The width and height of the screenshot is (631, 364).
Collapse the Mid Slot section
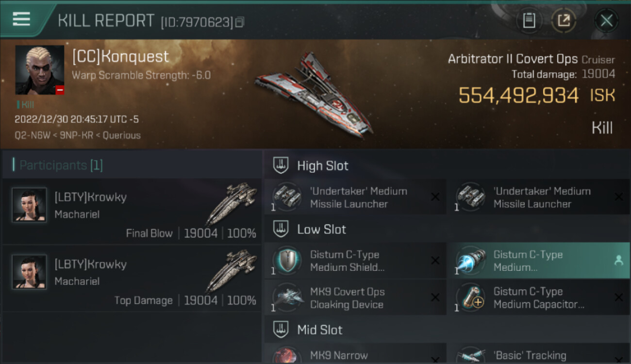[x=281, y=330]
